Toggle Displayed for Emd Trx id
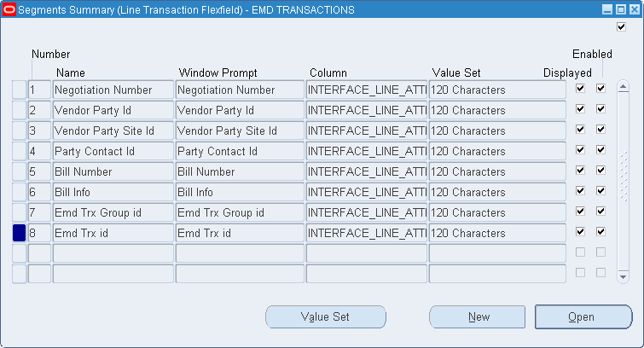644x348 pixels. (580, 232)
